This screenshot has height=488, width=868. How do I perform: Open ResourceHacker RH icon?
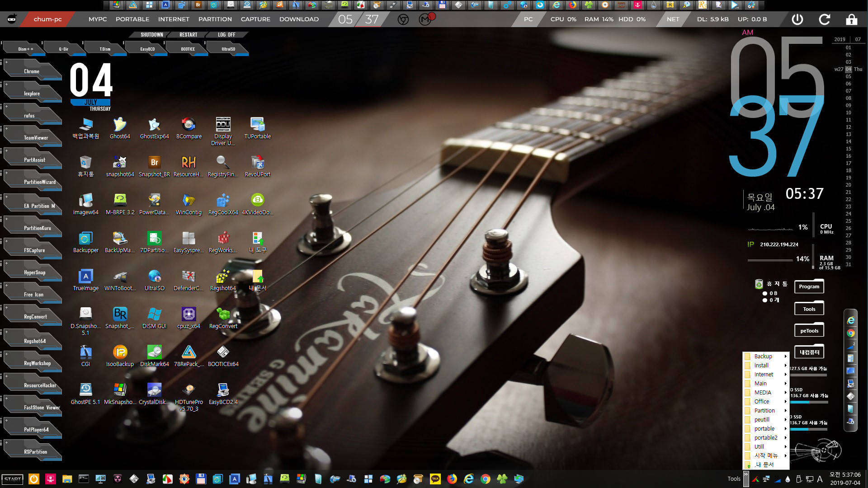(189, 166)
